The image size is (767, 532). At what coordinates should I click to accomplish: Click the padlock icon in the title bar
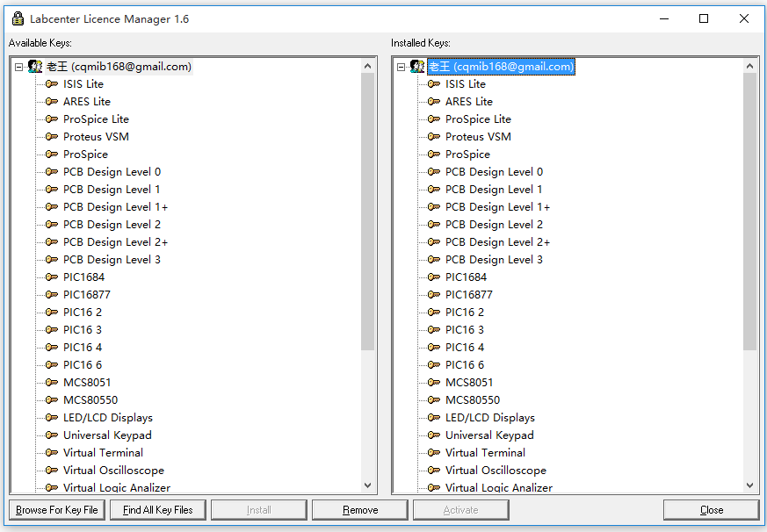tap(18, 19)
